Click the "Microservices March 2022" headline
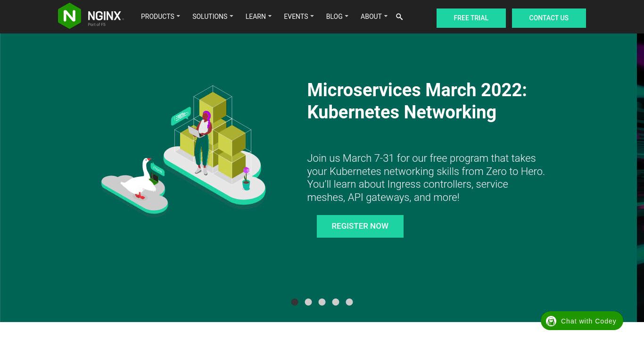The width and height of the screenshot is (644, 348). coord(417,101)
